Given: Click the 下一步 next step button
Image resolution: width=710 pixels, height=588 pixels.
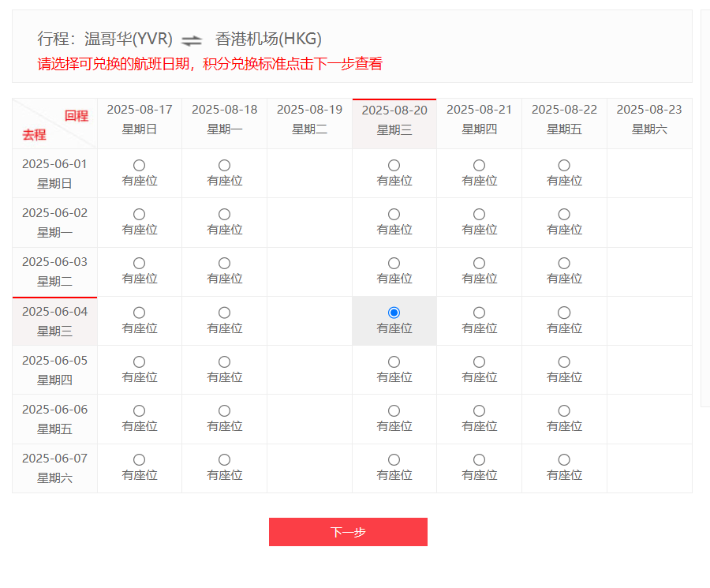Looking at the screenshot, I should (x=348, y=532).
